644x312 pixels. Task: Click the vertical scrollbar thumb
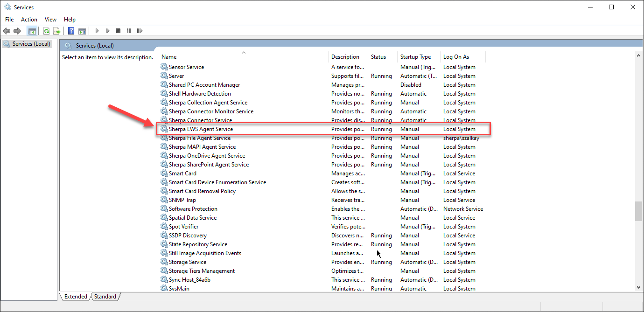click(638, 211)
